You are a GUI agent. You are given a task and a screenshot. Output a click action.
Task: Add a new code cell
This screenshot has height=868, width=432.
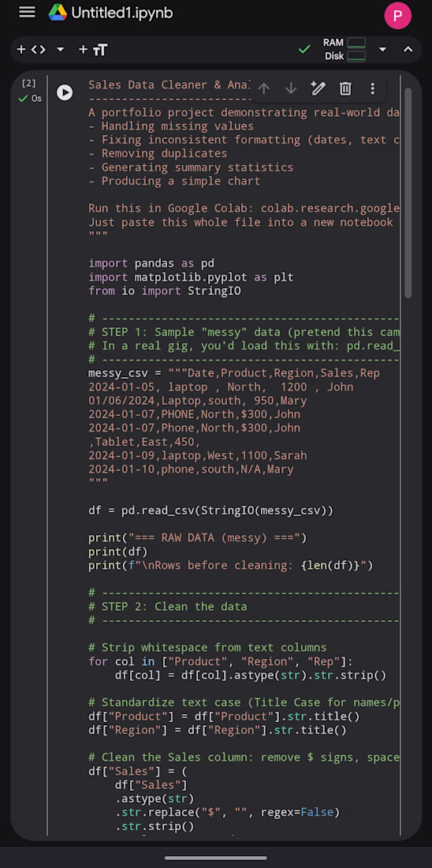[31, 50]
